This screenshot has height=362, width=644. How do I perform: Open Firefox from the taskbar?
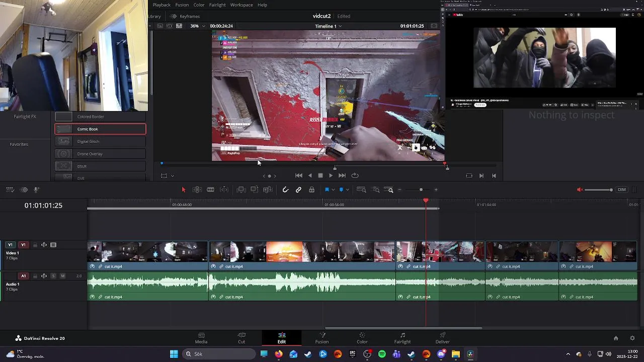[x=279, y=354]
